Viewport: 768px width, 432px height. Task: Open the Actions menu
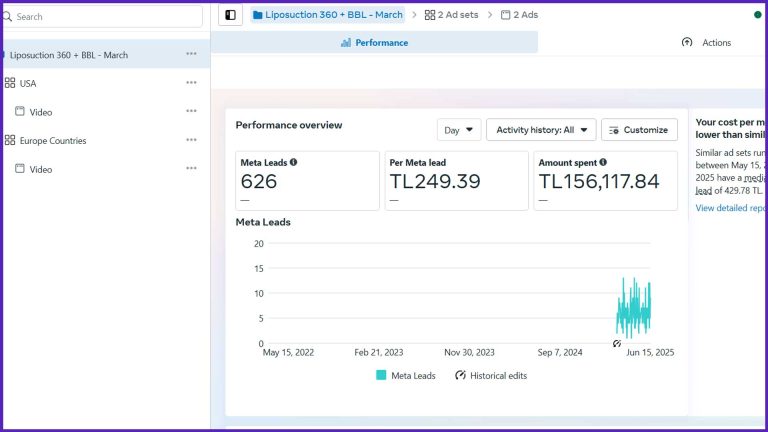point(706,43)
